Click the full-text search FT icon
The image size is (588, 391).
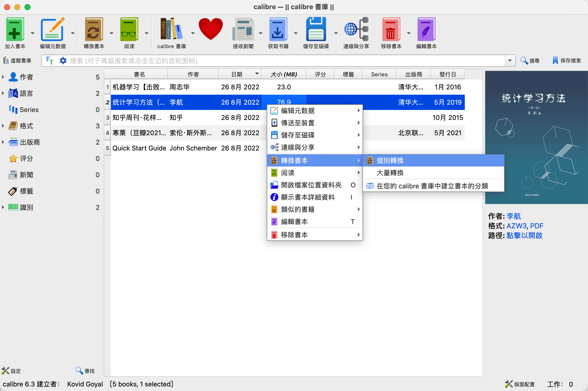click(50, 61)
